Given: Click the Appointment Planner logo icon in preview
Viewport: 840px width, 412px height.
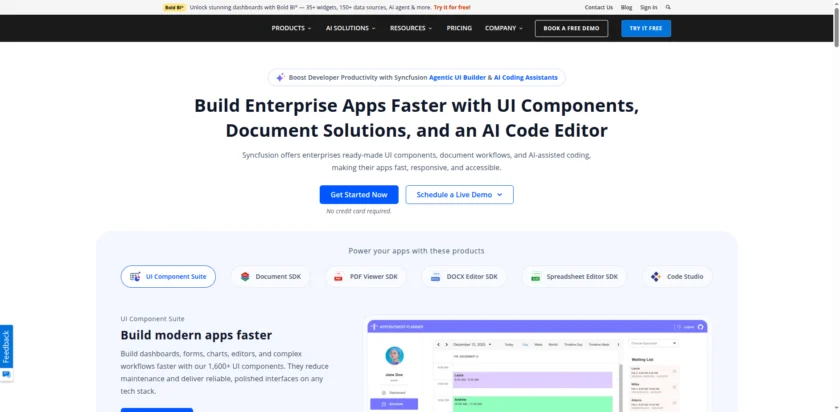Looking at the screenshot, I should [x=374, y=327].
